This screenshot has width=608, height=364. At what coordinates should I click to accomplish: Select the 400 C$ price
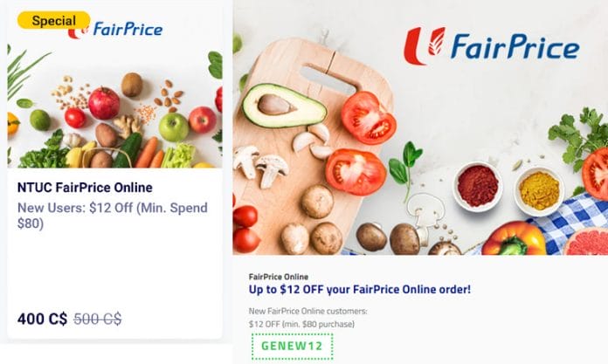pyautogui.click(x=42, y=319)
